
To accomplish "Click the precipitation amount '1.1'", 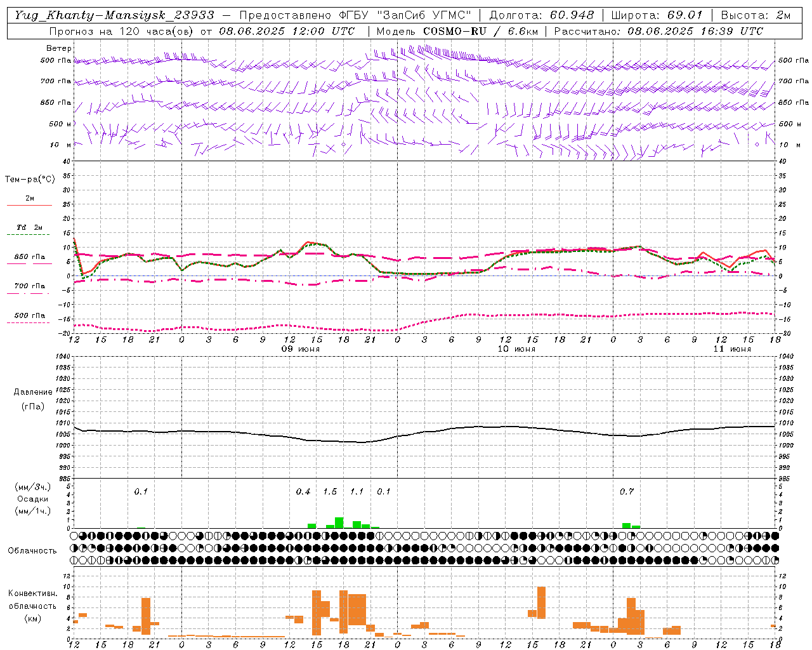I will (357, 492).
